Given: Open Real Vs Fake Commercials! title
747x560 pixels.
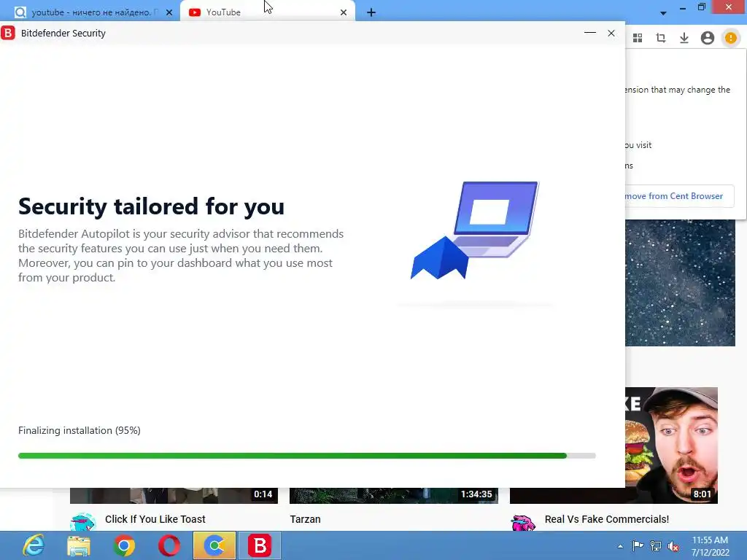Looking at the screenshot, I should [x=606, y=519].
